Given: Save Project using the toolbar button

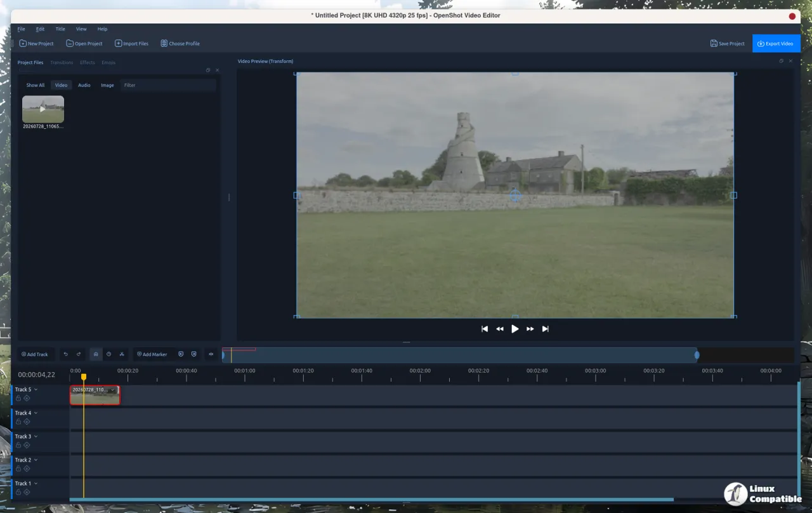Looking at the screenshot, I should (x=728, y=44).
